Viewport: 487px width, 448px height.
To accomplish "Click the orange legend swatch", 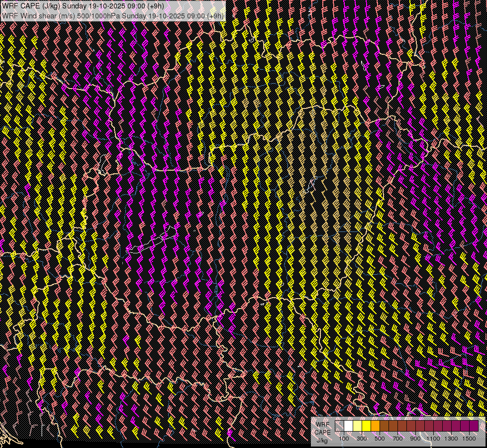I will [375, 426].
